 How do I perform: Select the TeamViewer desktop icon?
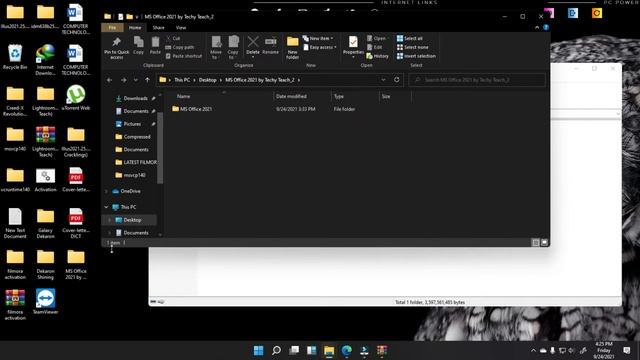(45, 302)
